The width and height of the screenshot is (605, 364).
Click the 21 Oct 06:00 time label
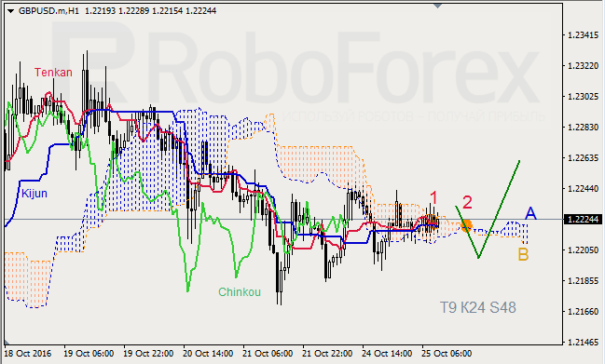coord(268,353)
